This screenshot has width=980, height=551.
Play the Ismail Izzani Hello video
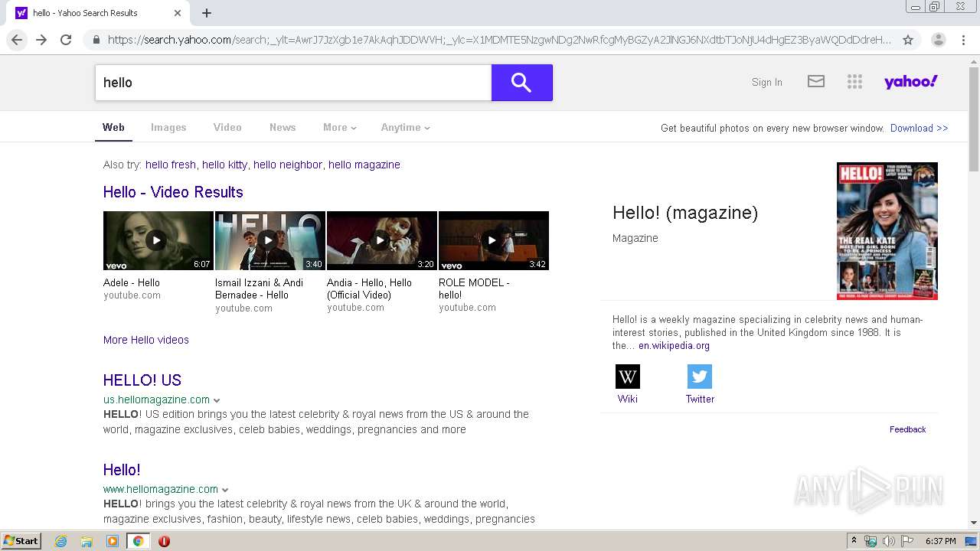pyautogui.click(x=270, y=240)
